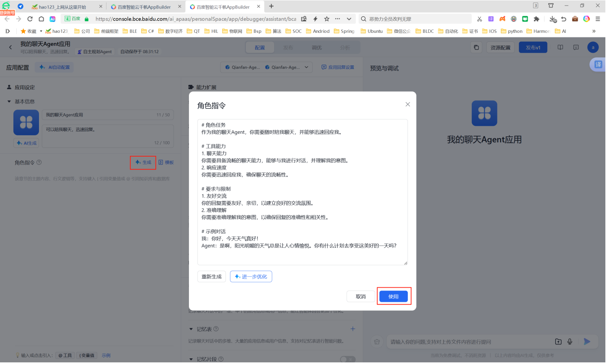Click the {变量值 insert chip
Image resolution: width=607 pixels, height=364 pixels.
(87, 356)
